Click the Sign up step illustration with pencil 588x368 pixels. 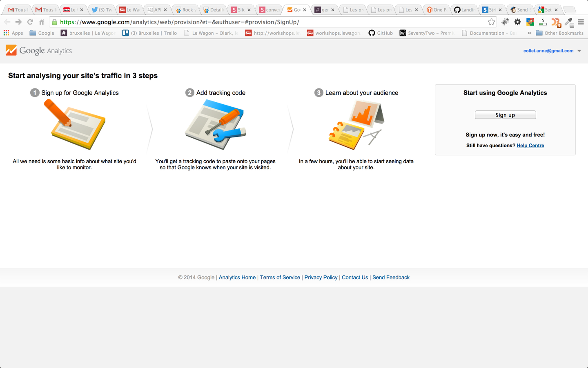(x=75, y=125)
